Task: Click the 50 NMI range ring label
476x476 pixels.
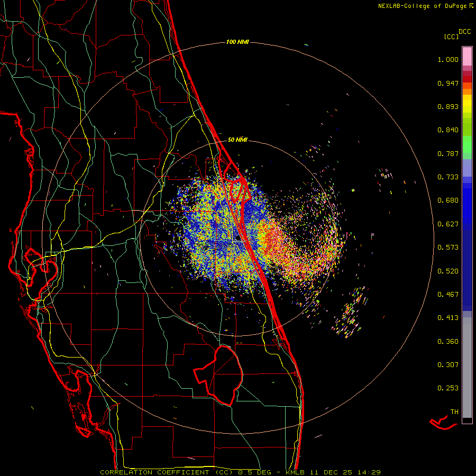Action: [237, 140]
